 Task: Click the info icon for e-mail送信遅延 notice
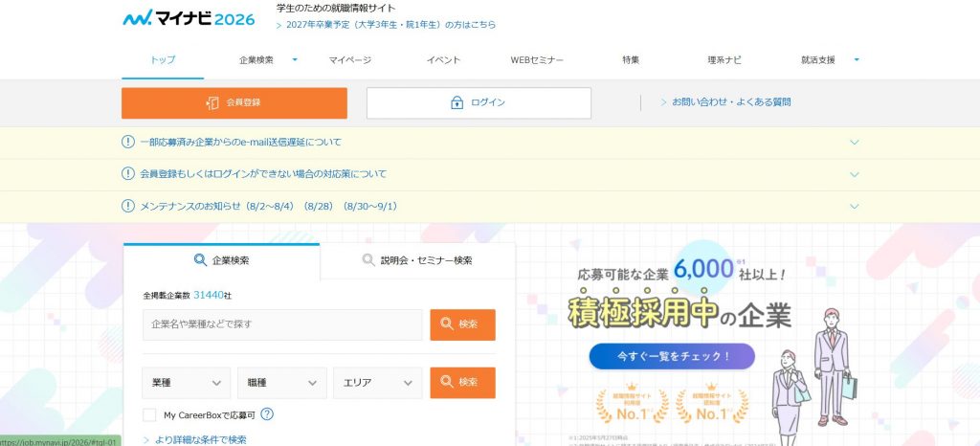(128, 143)
